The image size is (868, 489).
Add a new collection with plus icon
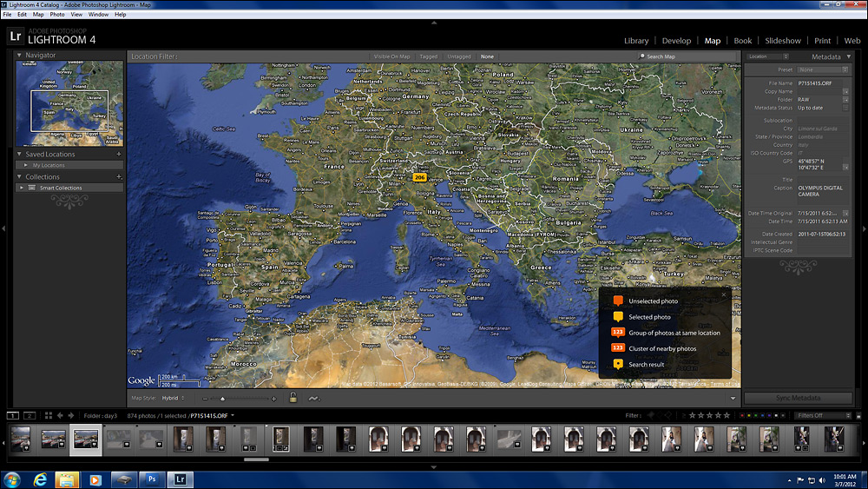pos(119,176)
